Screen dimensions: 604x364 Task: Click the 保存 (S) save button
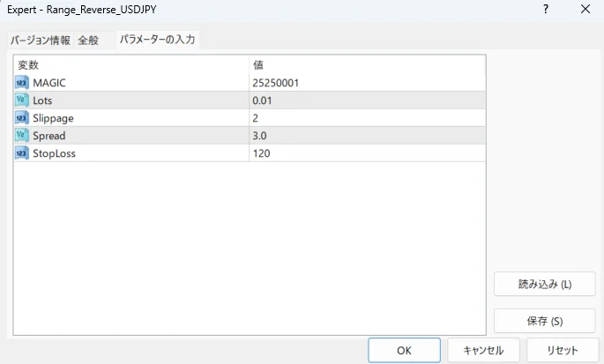click(544, 321)
